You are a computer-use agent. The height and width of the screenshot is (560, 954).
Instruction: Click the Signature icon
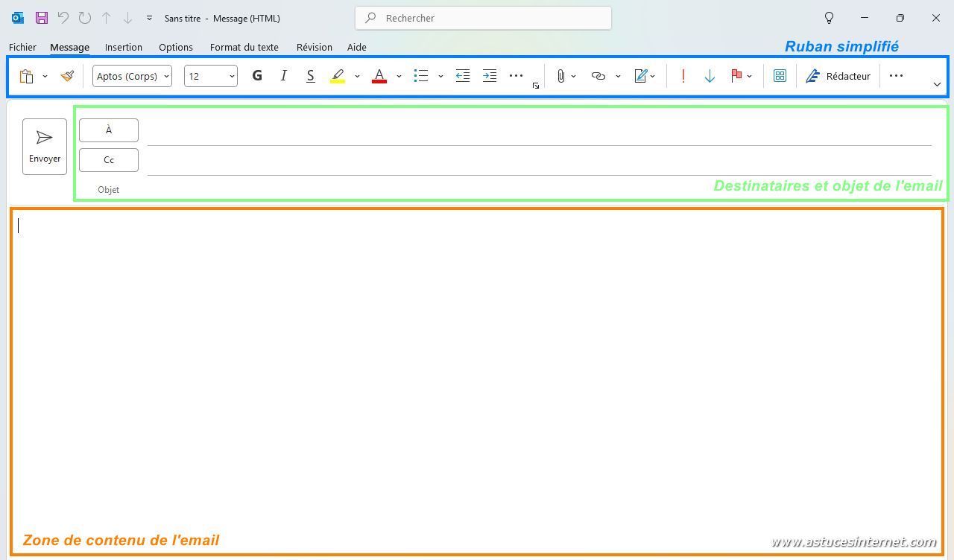pos(641,76)
